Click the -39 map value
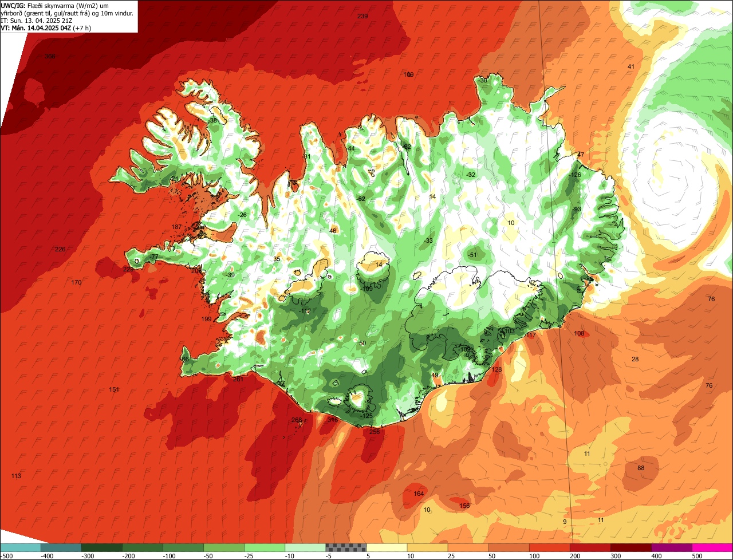 point(230,275)
